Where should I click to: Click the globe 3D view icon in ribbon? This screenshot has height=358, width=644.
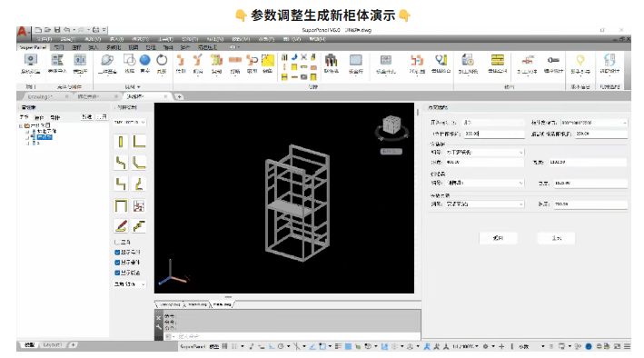[107, 60]
